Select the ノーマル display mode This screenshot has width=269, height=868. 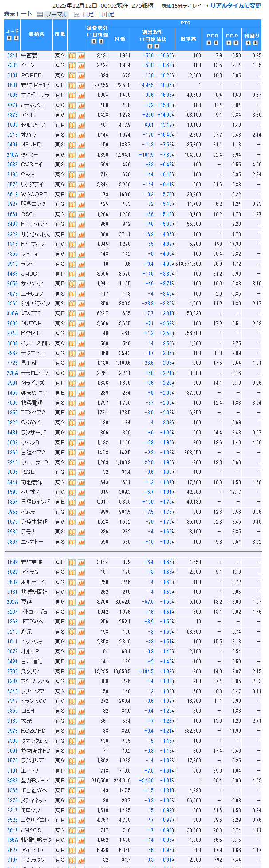[x=57, y=14]
